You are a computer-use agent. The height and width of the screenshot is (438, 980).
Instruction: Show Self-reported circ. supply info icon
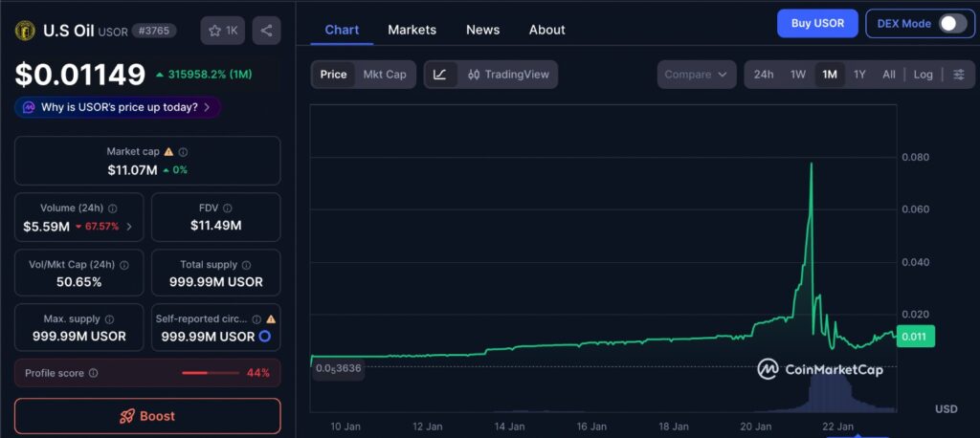pyautogui.click(x=256, y=319)
